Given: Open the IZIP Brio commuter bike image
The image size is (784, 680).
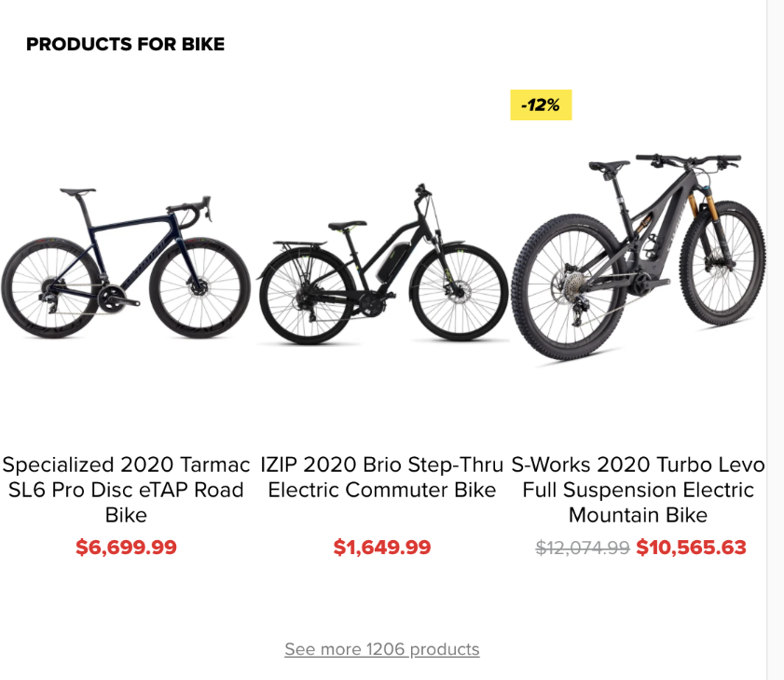Looking at the screenshot, I should (x=382, y=266).
